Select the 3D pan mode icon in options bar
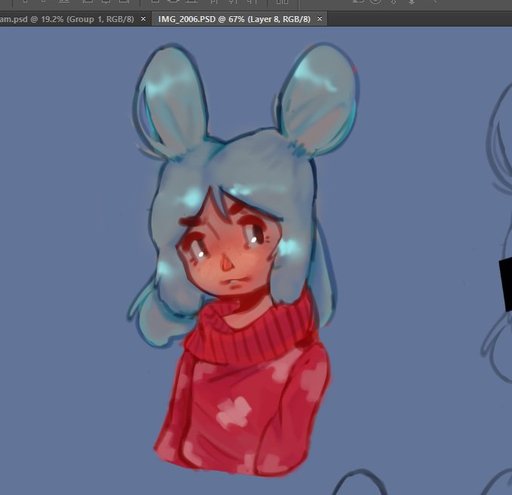The image size is (512, 495). pos(394,1)
